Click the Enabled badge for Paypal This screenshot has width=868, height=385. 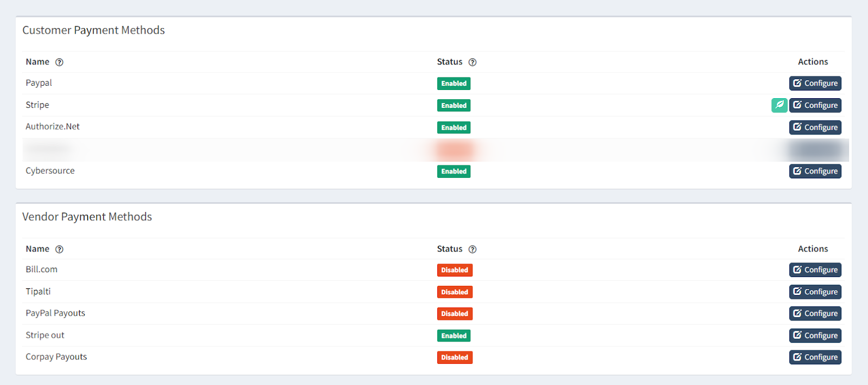click(454, 84)
